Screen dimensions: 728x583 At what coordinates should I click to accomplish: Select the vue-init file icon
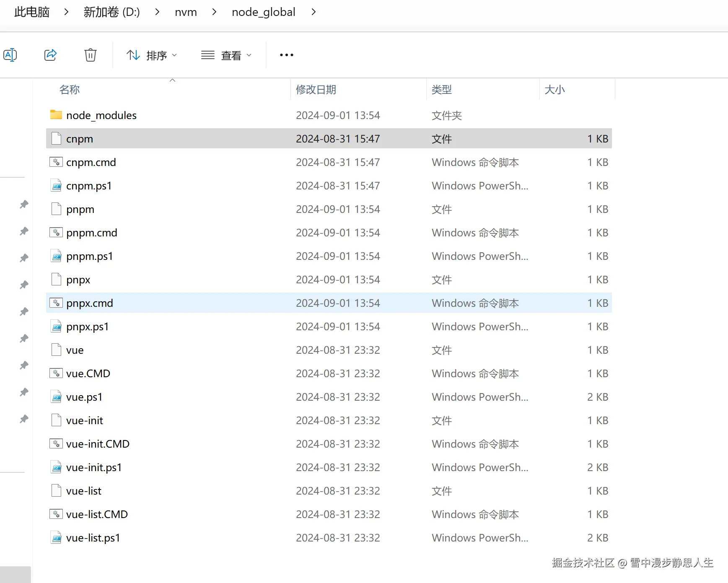(56, 420)
